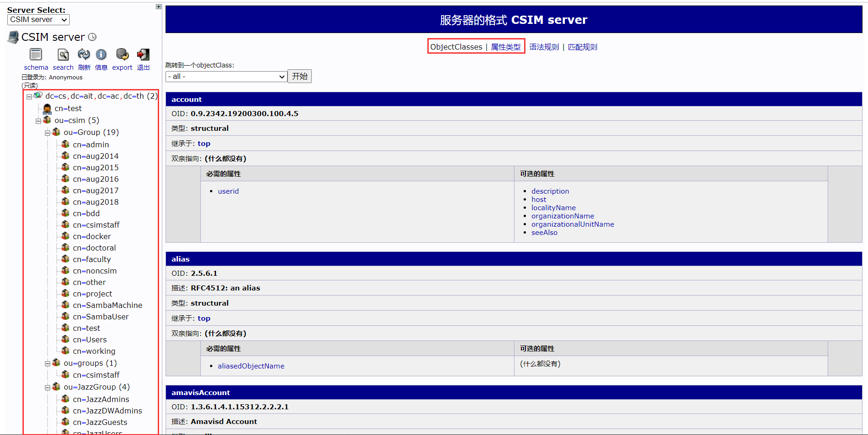Click the refresh (刷新) icon
The image size is (868, 435).
(83, 55)
